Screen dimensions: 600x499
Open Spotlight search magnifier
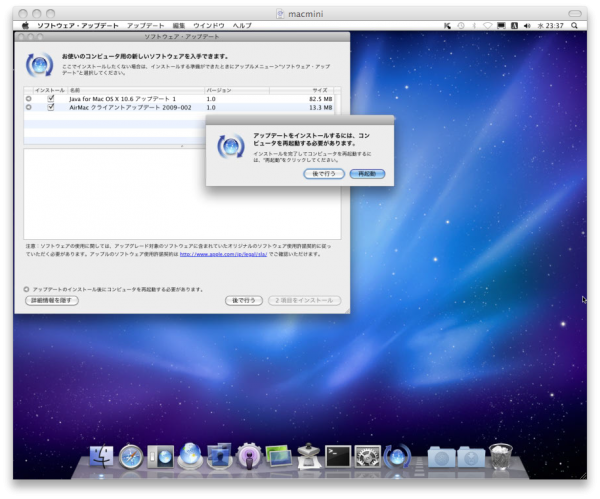pyautogui.click(x=574, y=26)
